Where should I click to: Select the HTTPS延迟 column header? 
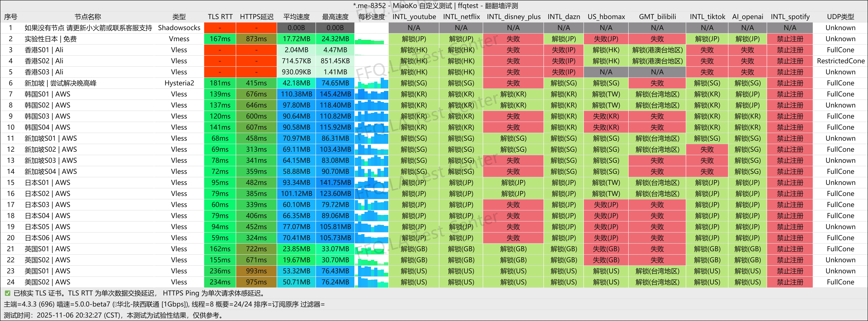point(257,17)
